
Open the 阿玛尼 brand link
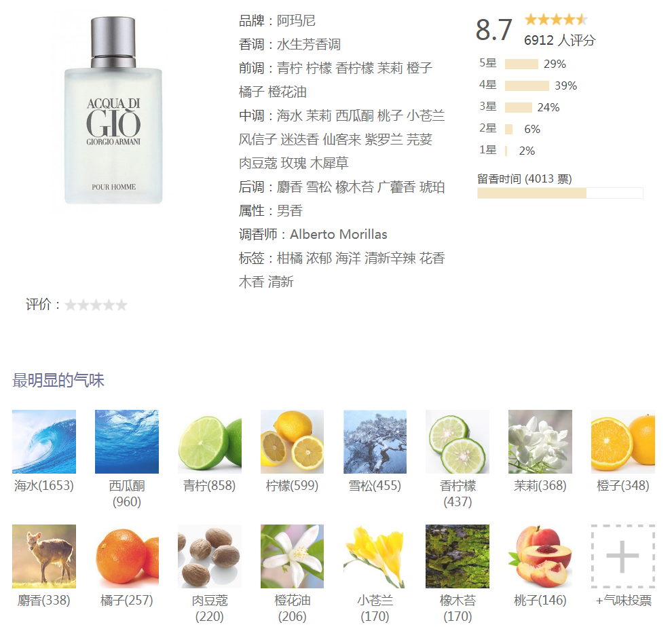[296, 20]
